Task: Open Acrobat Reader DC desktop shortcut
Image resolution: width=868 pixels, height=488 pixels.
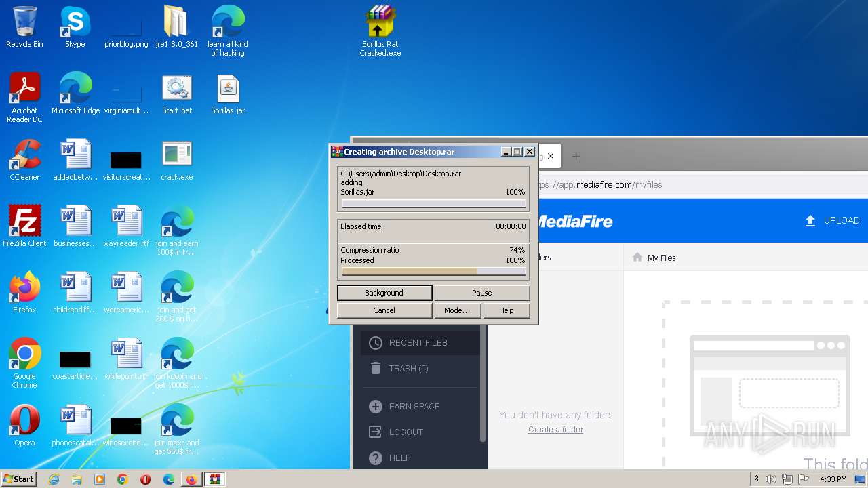Action: (x=24, y=98)
